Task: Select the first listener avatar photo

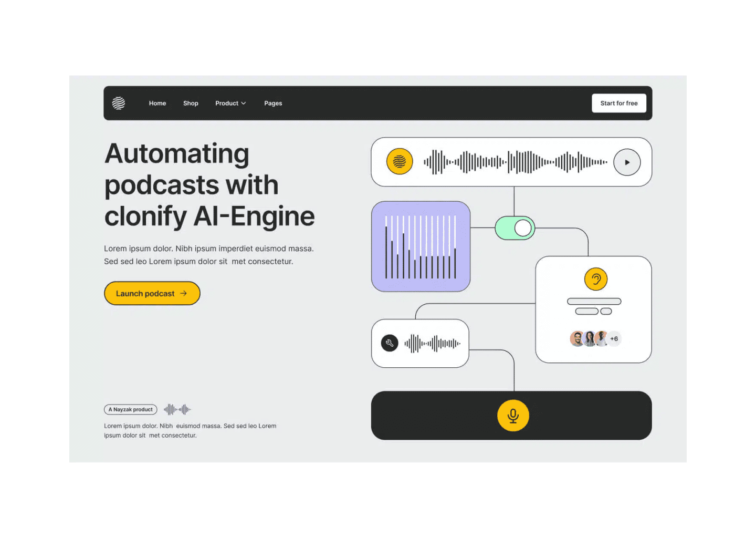Action: tap(577, 339)
